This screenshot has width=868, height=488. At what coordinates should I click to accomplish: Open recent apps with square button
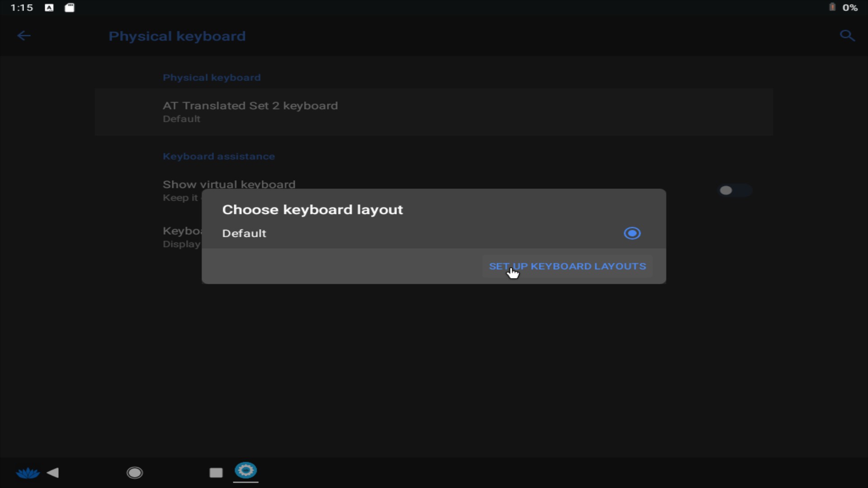(216, 473)
